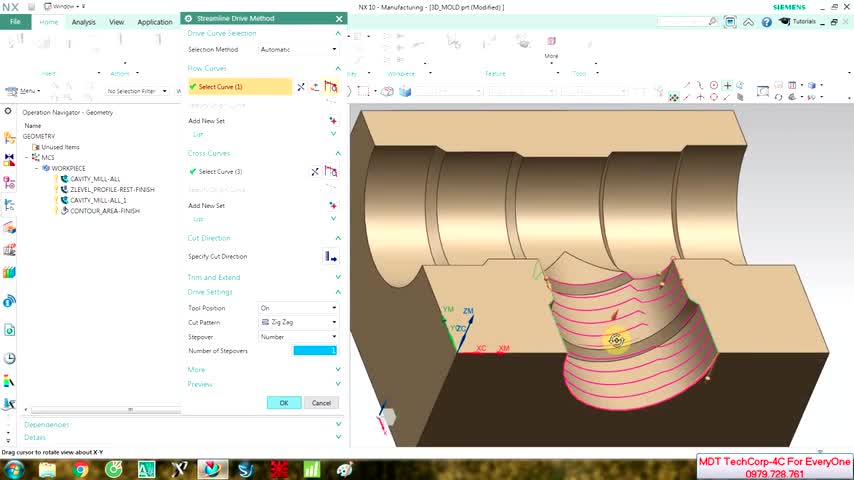854x480 pixels.
Task: Open the File menu
Action: [15, 22]
